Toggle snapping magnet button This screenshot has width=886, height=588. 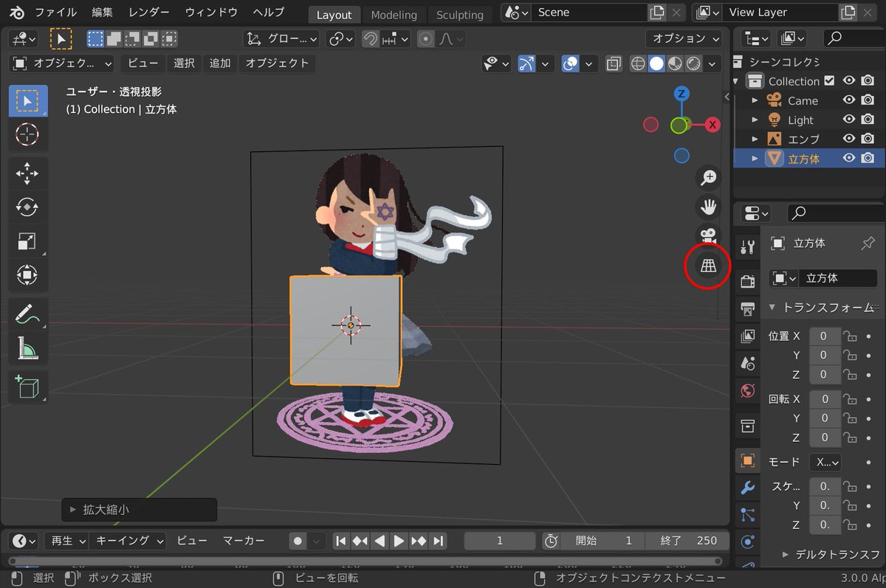371,38
